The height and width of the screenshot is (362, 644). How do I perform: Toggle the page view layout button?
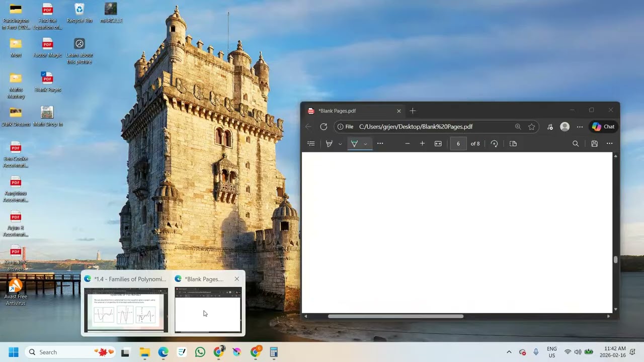pyautogui.click(x=513, y=144)
